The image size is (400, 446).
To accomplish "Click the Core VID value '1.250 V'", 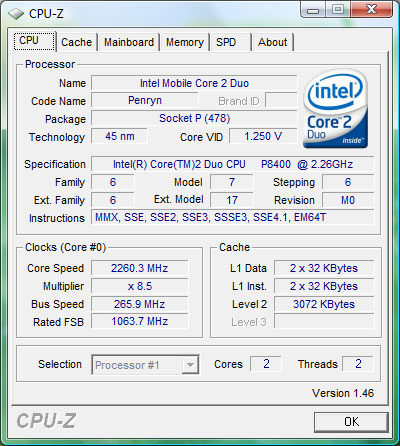I will (263, 136).
